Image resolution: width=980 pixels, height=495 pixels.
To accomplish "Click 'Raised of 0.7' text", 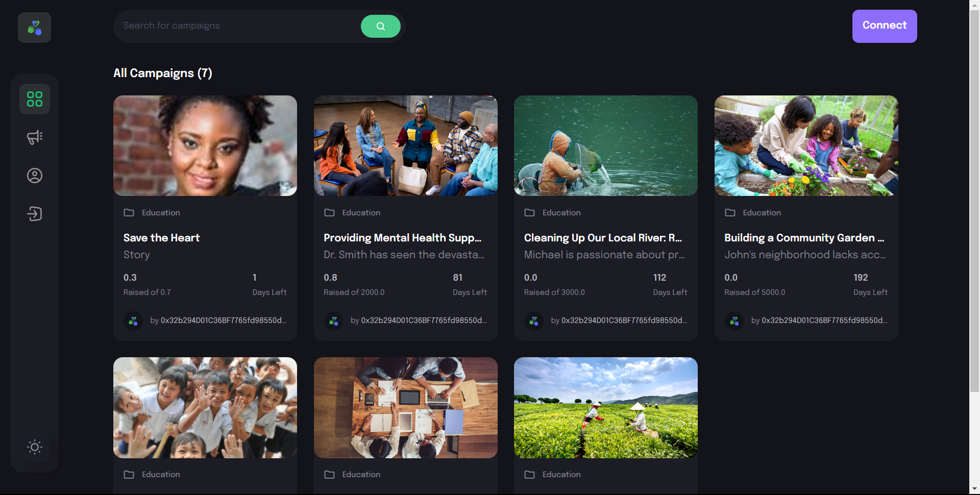I will (x=147, y=292).
